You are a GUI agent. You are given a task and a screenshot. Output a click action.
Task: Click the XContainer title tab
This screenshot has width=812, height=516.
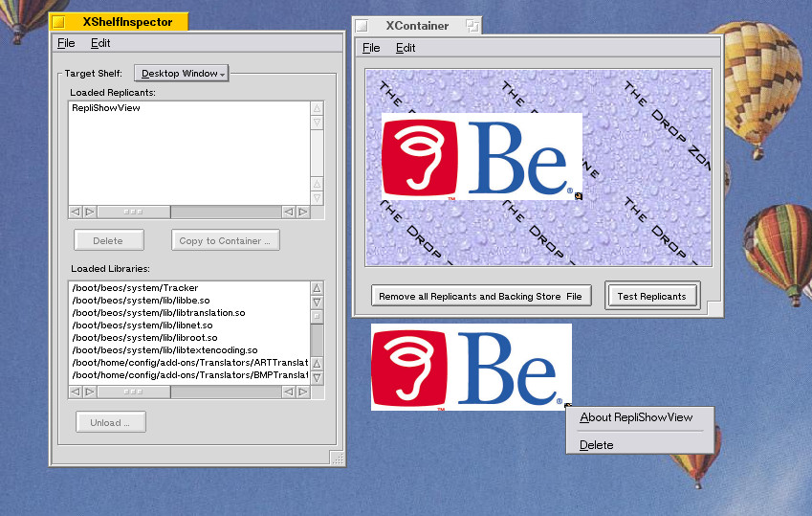click(417, 26)
